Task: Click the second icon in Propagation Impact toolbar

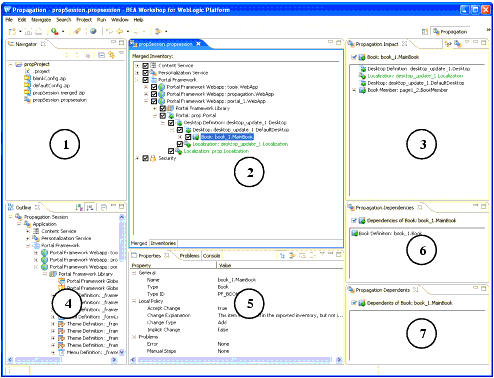Action: click(x=458, y=44)
